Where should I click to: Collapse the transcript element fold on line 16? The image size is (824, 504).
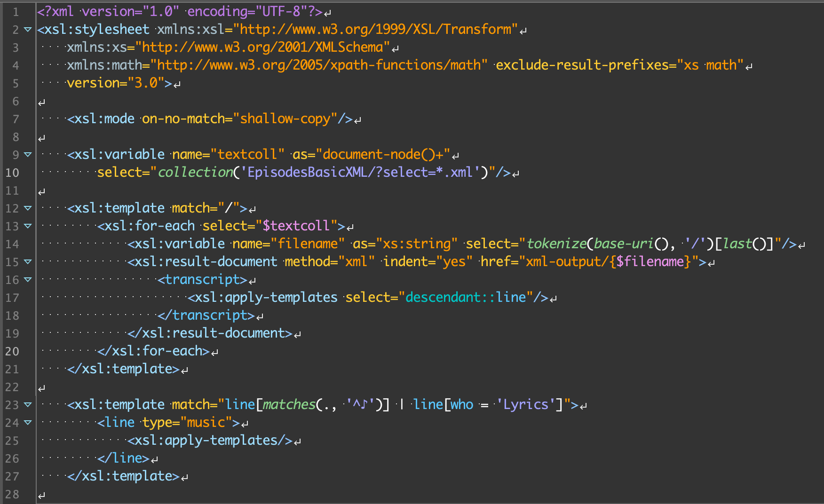coord(28,280)
